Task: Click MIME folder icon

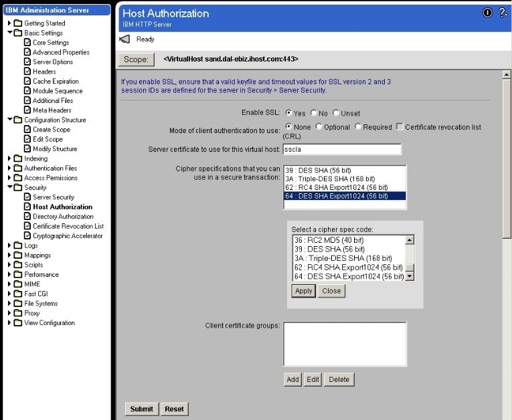Action: (x=18, y=284)
